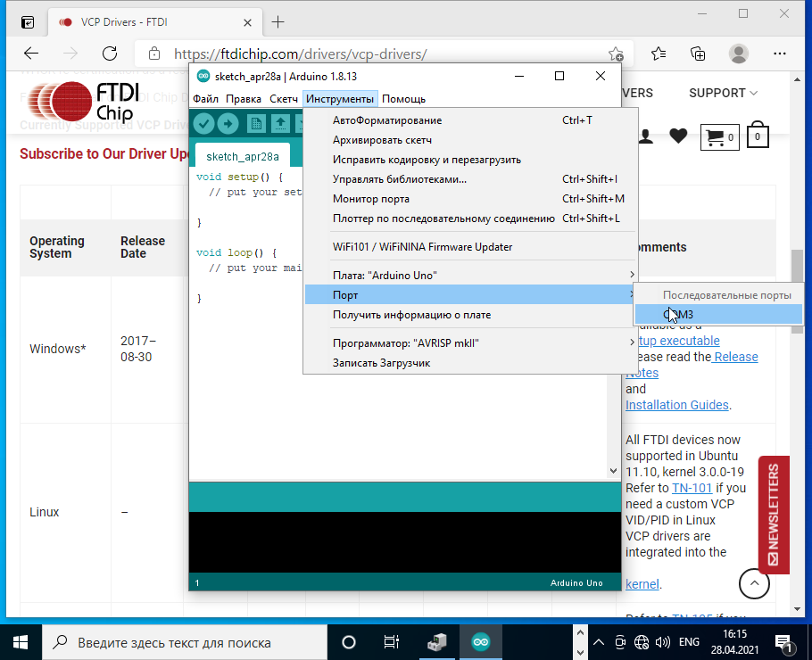Image resolution: width=812 pixels, height=660 pixels.
Task: Click the device installer taskbar icon
Action: coord(437,642)
